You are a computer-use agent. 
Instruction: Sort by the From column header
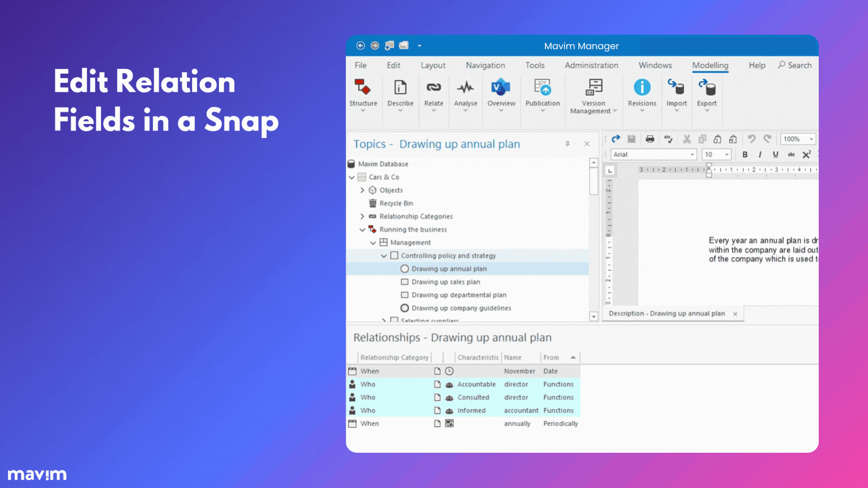tap(551, 357)
